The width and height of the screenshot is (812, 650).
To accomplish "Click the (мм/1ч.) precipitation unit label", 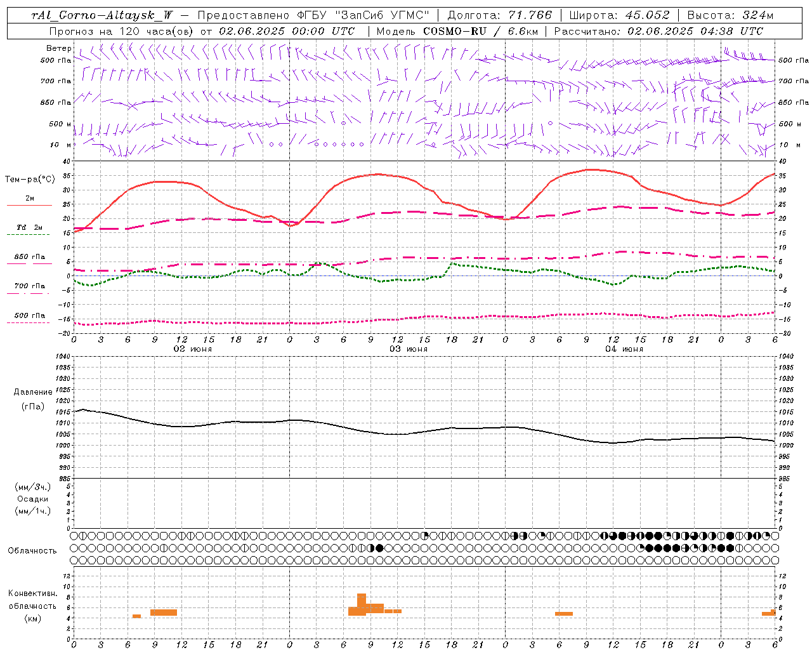I will pyautogui.click(x=32, y=511).
